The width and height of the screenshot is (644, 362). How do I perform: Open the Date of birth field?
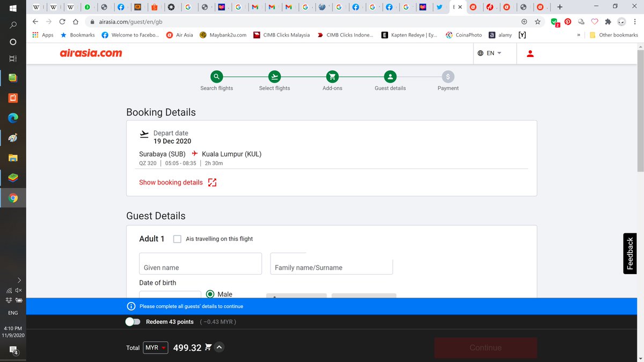point(170,294)
